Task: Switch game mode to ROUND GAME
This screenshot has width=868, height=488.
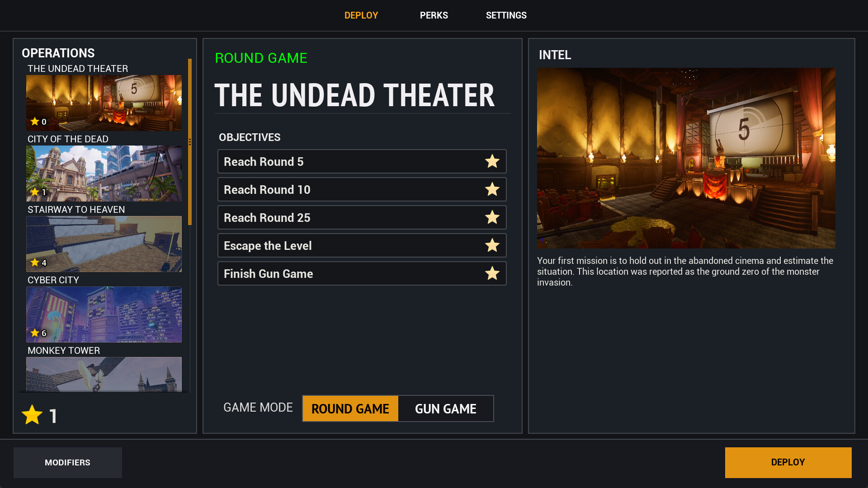Action: (x=350, y=408)
